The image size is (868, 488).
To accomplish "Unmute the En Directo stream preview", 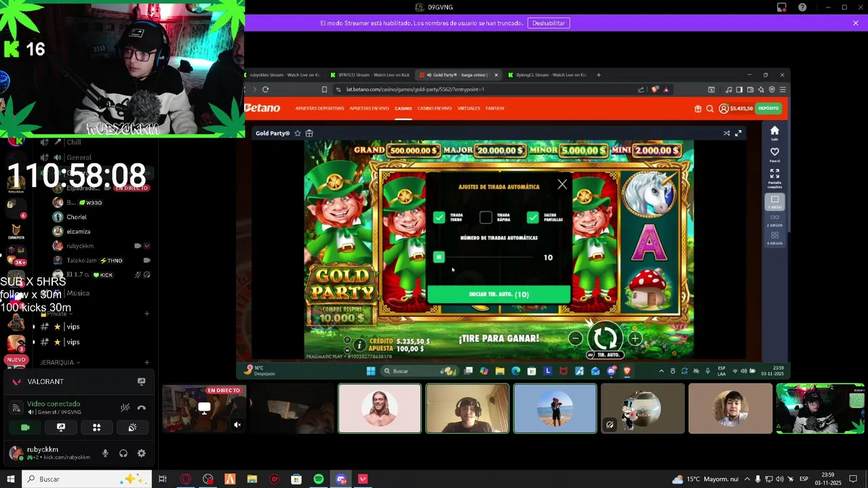I will click(237, 425).
